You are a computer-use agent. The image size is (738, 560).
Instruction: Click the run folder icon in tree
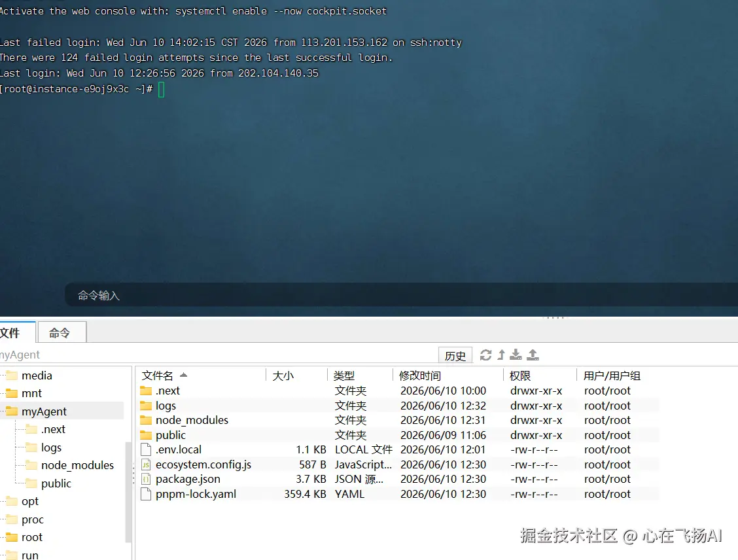click(12, 555)
